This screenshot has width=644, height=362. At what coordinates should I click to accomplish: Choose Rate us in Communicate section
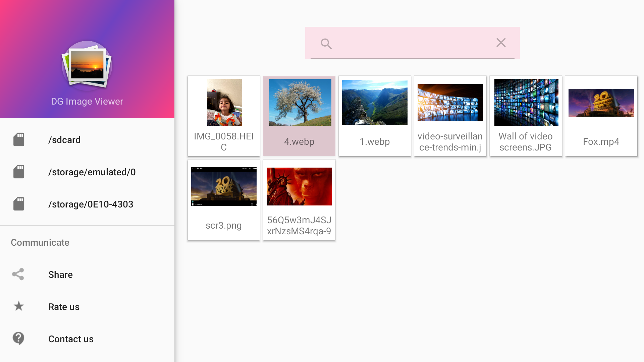point(87,307)
